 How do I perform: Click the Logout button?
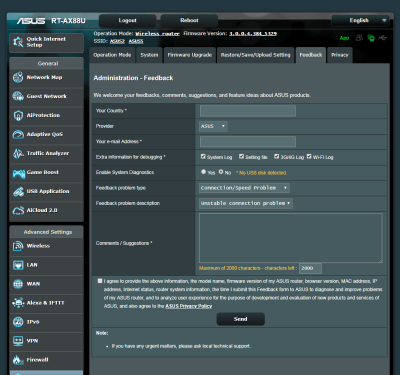[x=128, y=21]
